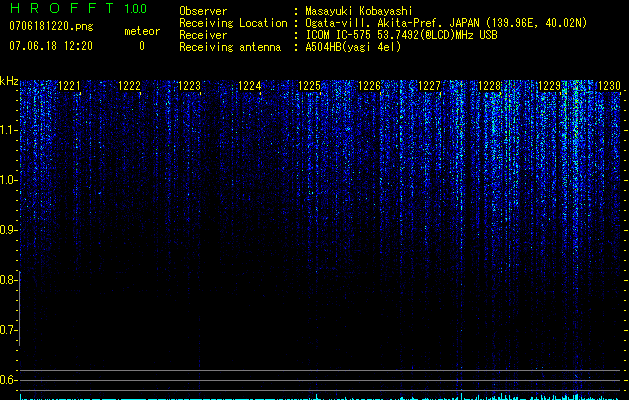Viewport: 629px width, 400px height.
Task: Click the Receiver label
Action: point(203,35)
